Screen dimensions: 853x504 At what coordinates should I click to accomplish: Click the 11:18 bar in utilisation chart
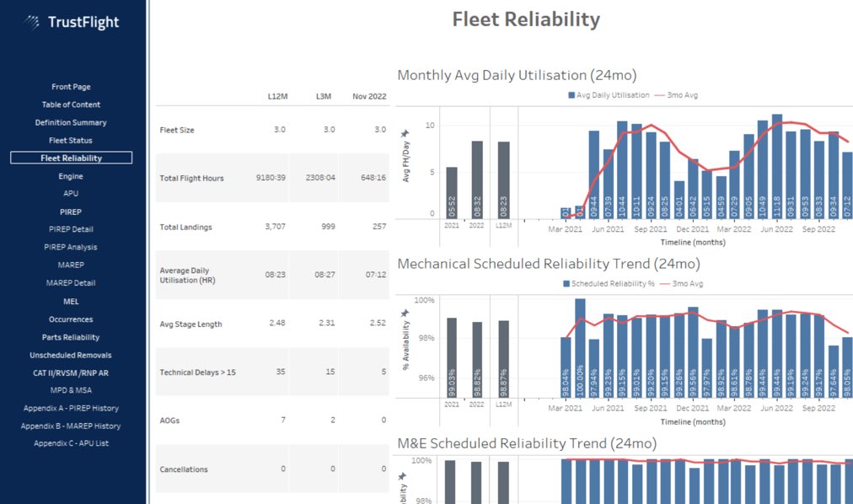[x=777, y=167]
